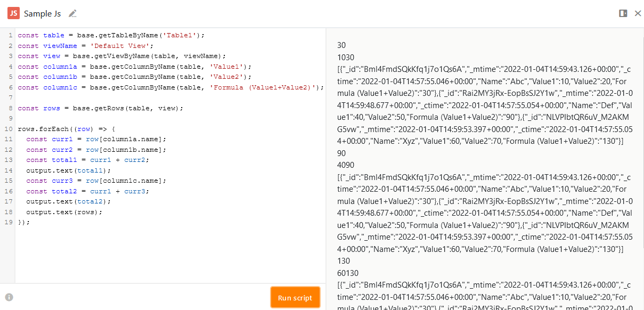Click the orange JS script icon
This screenshot has height=310, width=644.
click(14, 13)
